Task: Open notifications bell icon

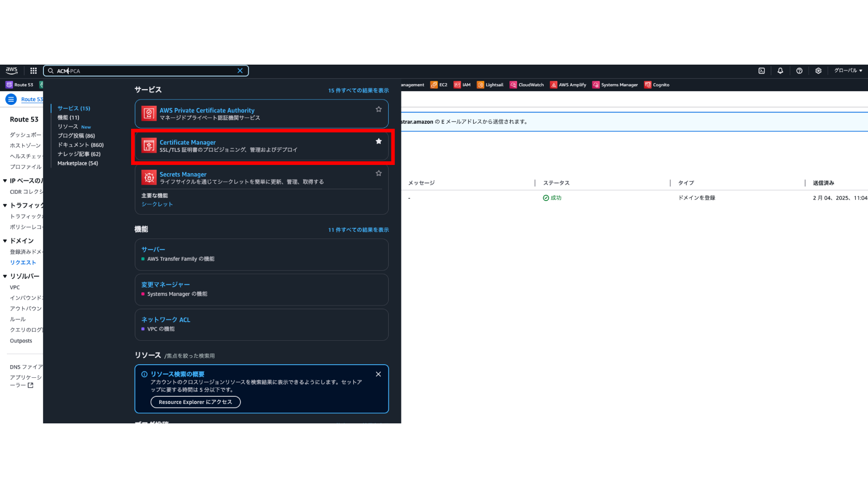Action: point(780,70)
